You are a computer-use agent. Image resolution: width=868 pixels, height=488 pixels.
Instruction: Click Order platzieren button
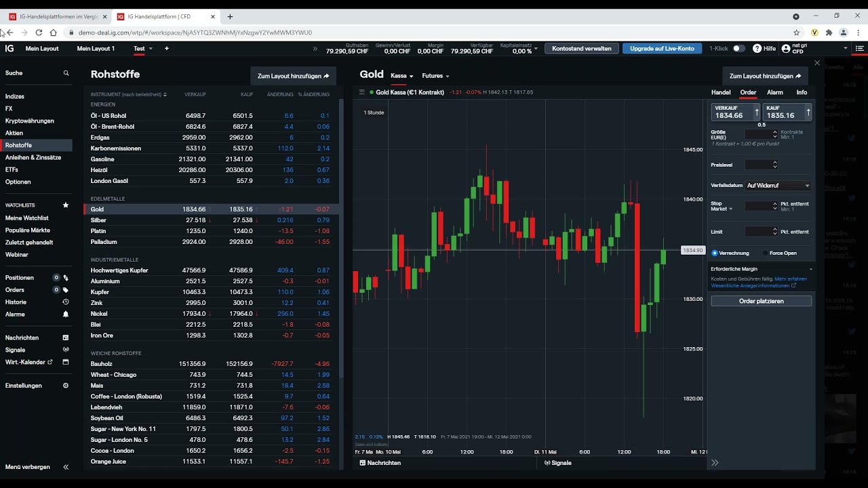[x=761, y=301]
